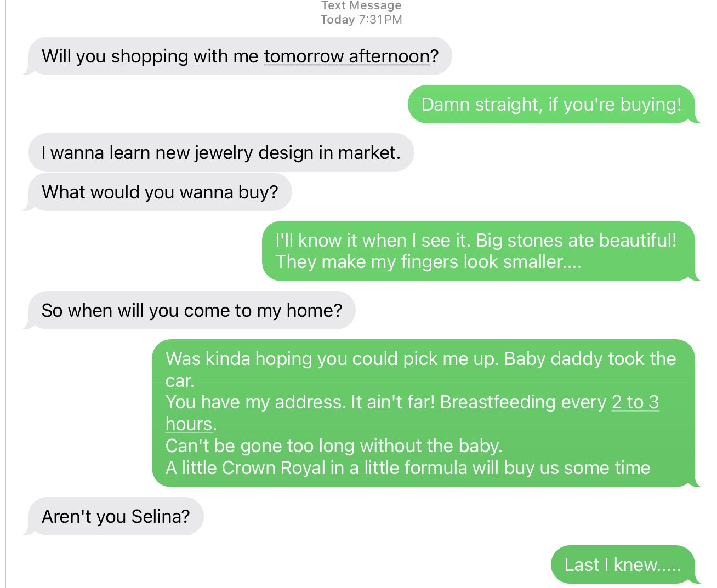Click the "Today 7:31 PM" timestamp
Image resolution: width=717 pixels, height=588 pixels.
pyautogui.click(x=361, y=20)
